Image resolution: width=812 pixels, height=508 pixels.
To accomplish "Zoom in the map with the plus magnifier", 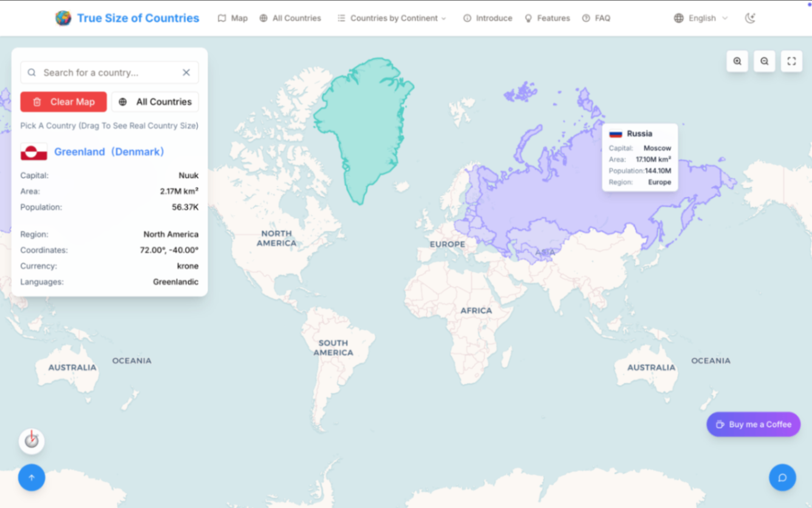I will tap(737, 61).
